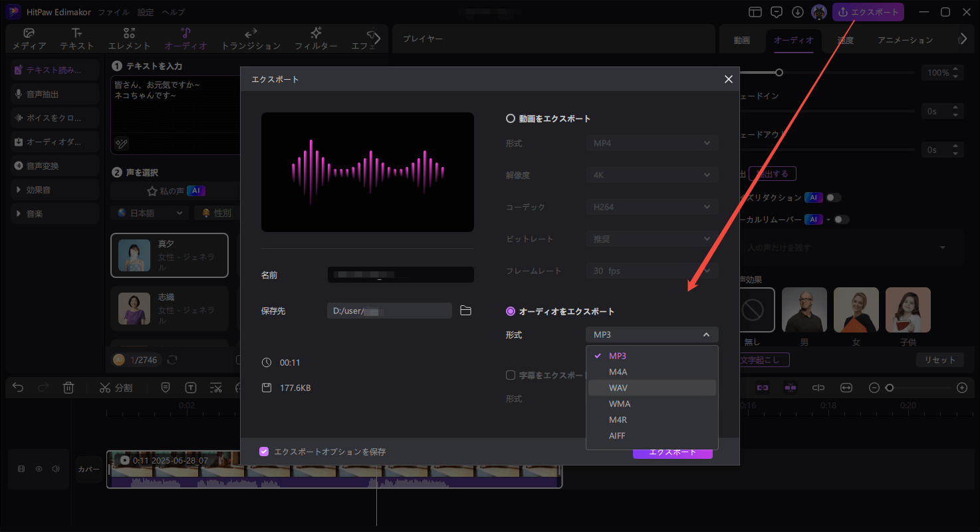
Task: Open the テキスト text tab
Action: [x=77, y=39]
